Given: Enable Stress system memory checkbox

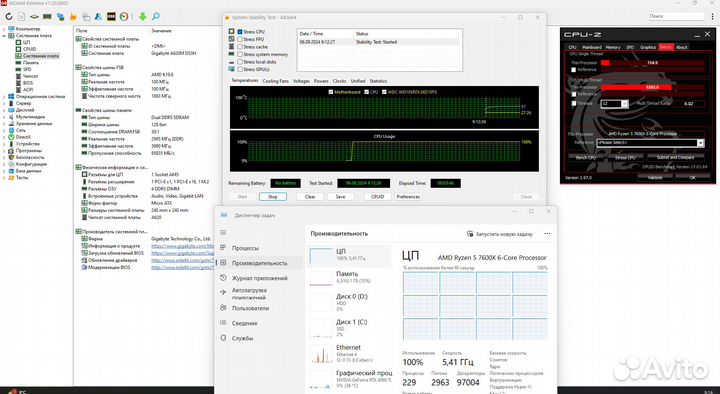Looking at the screenshot, I should (240, 54).
